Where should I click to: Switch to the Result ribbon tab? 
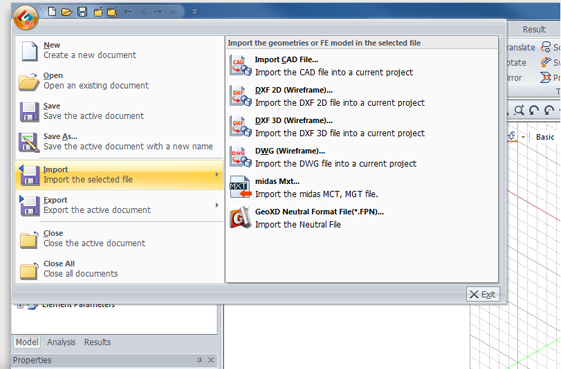tap(534, 29)
